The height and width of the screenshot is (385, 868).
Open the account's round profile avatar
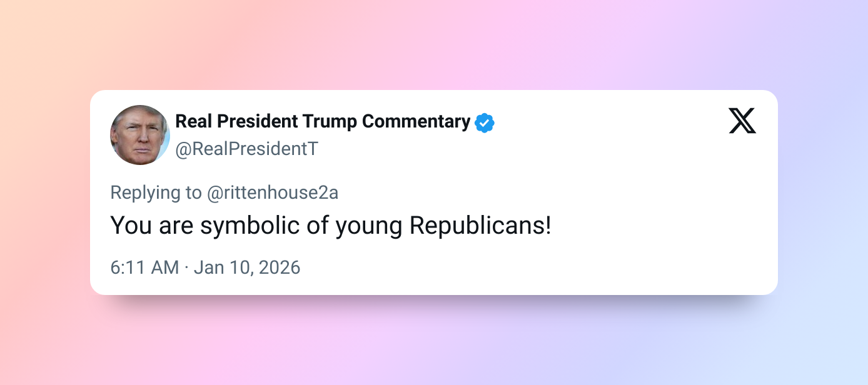tap(140, 135)
